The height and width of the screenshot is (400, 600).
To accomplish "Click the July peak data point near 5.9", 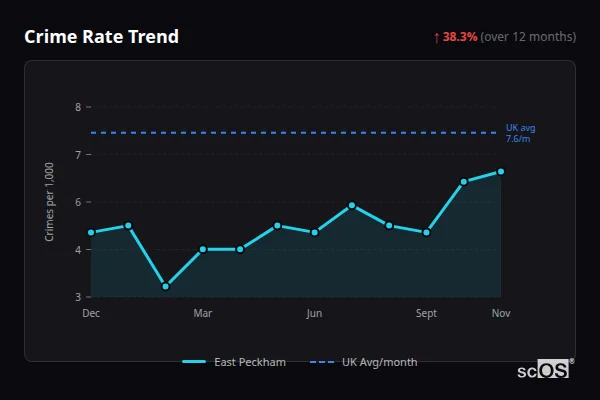I will (x=352, y=206).
